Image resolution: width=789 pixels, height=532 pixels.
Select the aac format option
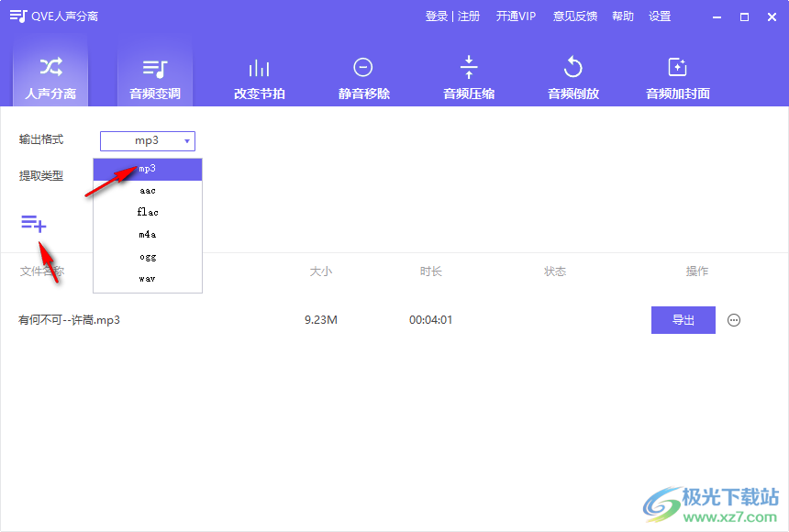147,190
